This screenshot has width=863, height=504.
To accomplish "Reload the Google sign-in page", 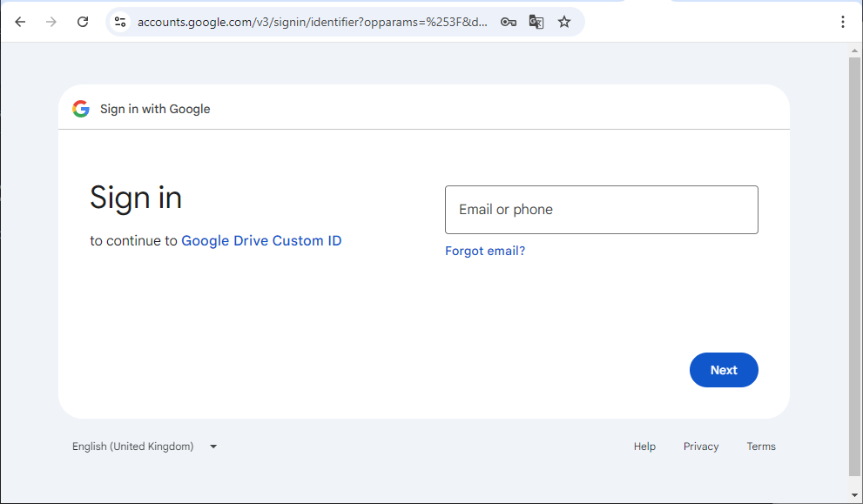I will click(83, 22).
